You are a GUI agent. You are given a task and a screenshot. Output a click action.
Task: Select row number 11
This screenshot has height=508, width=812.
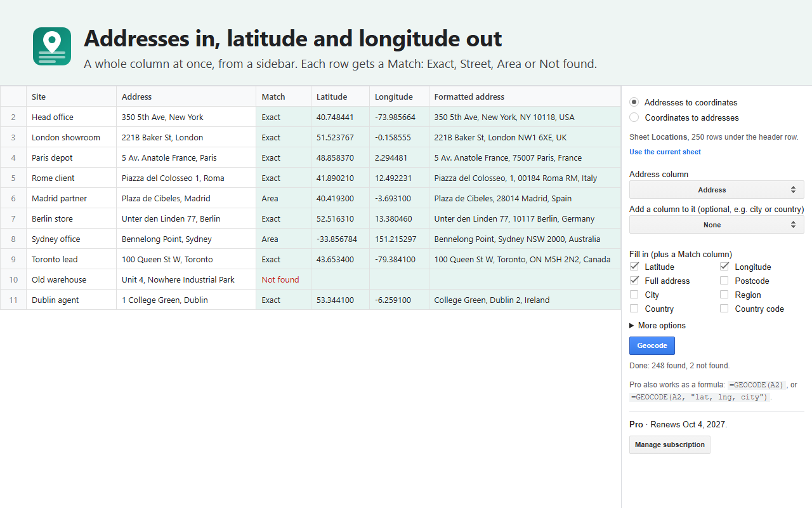click(x=13, y=300)
